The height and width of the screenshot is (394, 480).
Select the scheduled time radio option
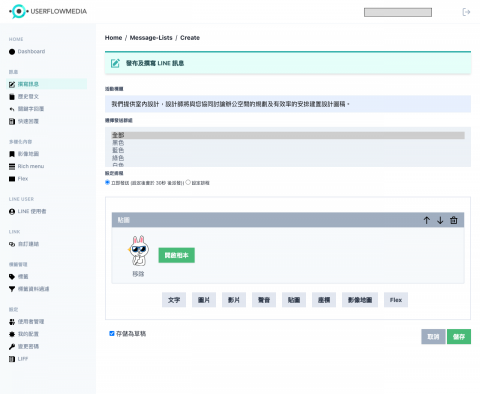point(188,182)
